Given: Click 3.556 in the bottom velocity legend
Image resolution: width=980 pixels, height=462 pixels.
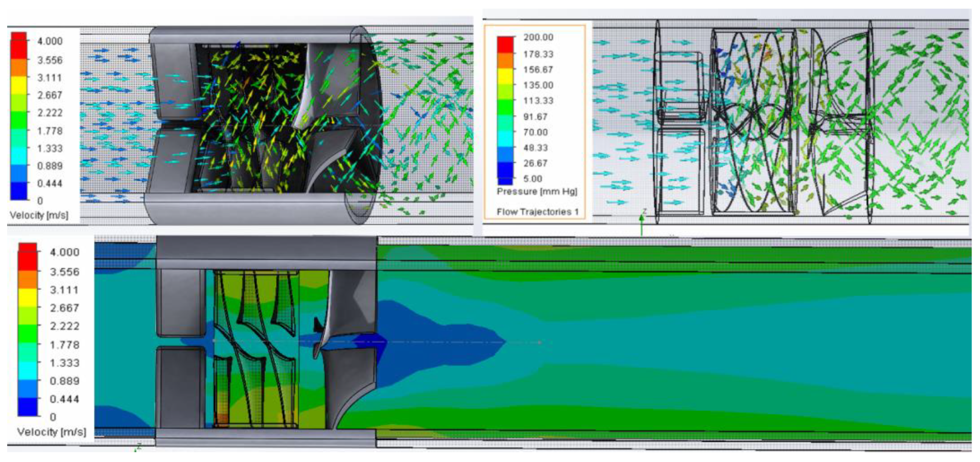Looking at the screenshot, I should (x=65, y=272).
